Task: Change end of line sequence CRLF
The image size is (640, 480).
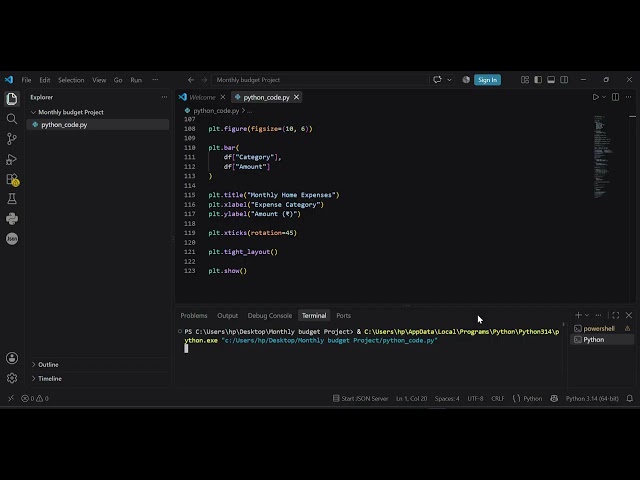Action: tap(498, 398)
